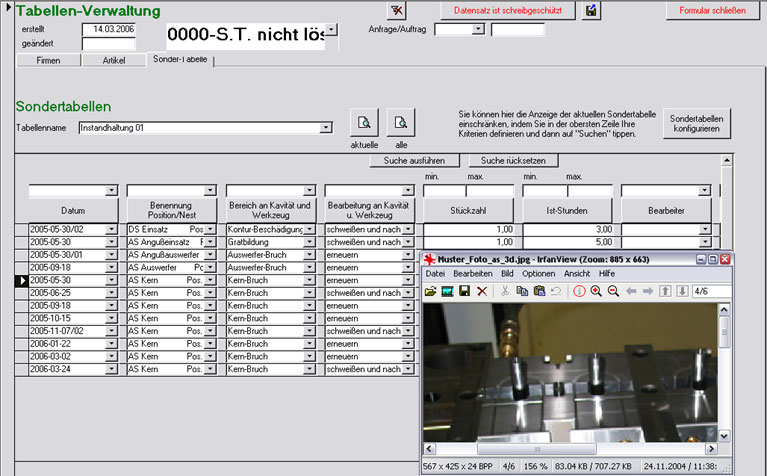Open IrfanView Bild menu
Image resolution: width=767 pixels, height=476 pixels.
point(507,273)
